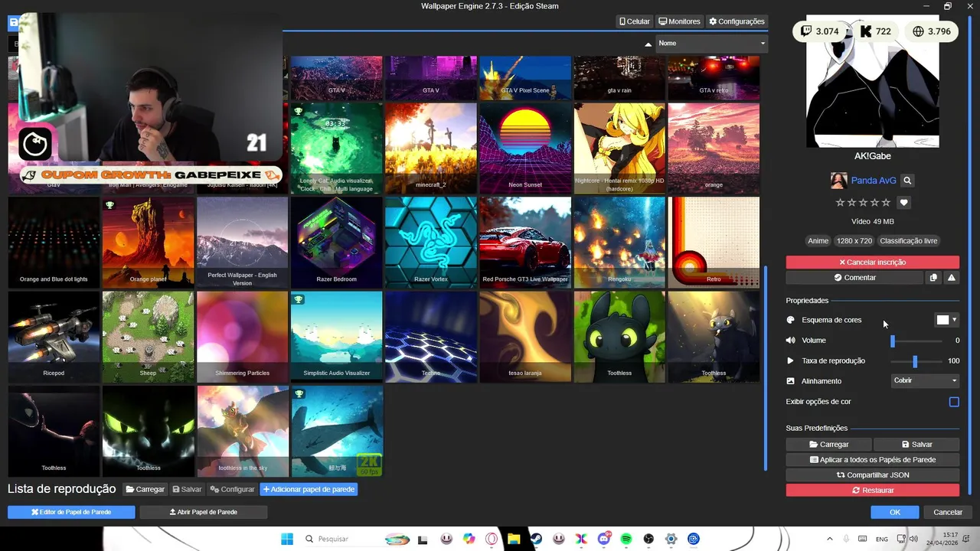Image resolution: width=980 pixels, height=551 pixels.
Task: Open the Alinhamento dropdown set to Cobrir
Action: (925, 380)
